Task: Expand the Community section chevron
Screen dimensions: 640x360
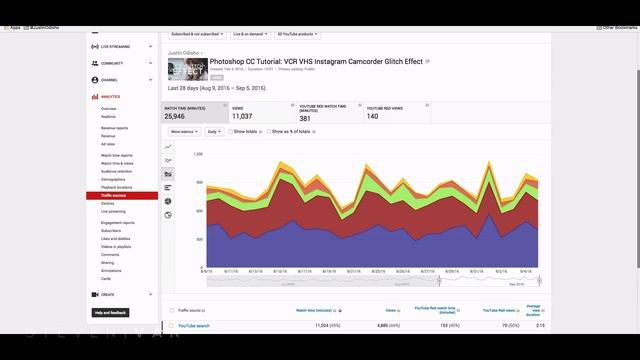Action: click(x=151, y=63)
